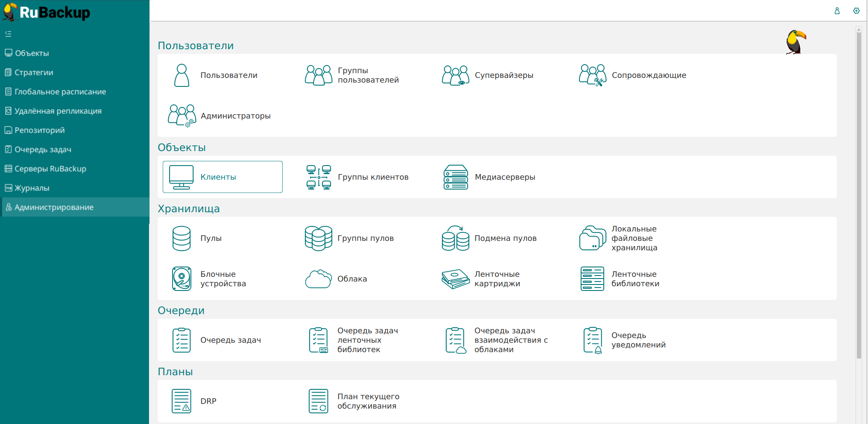Open the user profile icon in header

point(837,11)
